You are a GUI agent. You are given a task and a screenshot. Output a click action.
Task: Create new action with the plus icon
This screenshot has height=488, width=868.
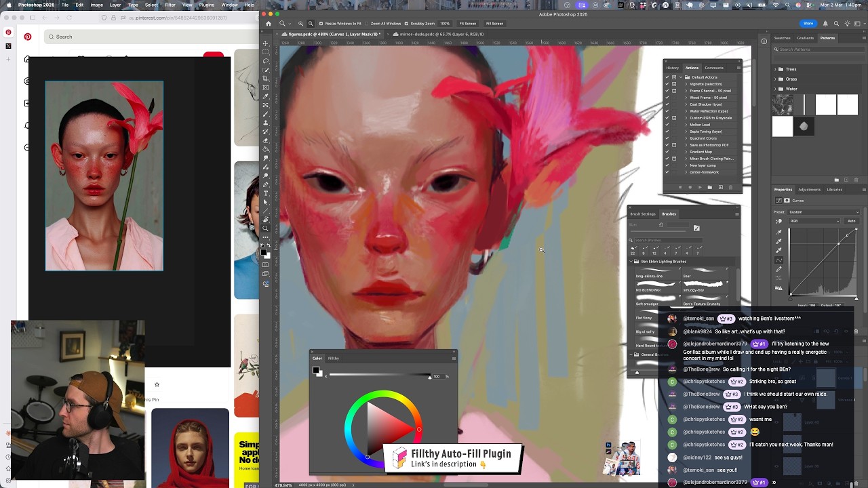[x=720, y=188]
